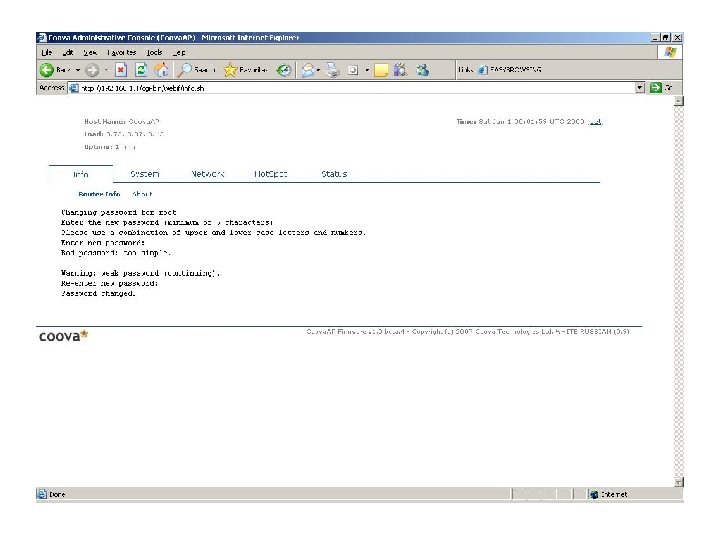The height and width of the screenshot is (540, 720).
Task: Open the Favorites menu
Action: tap(121, 52)
